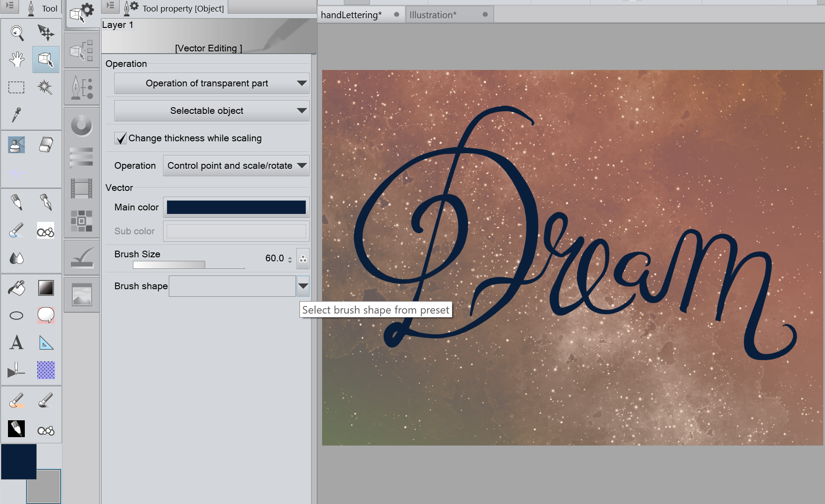Click the gray background color swatch

pos(43,487)
